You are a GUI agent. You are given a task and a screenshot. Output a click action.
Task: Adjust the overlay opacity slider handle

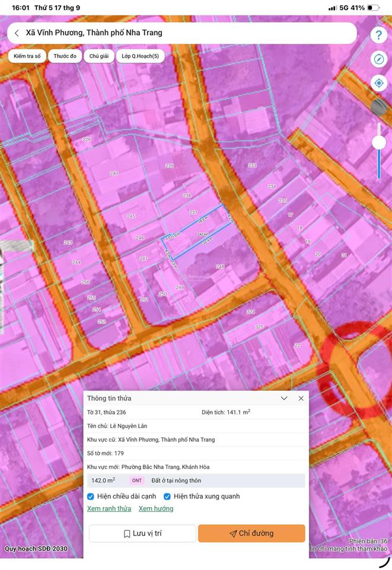click(379, 142)
